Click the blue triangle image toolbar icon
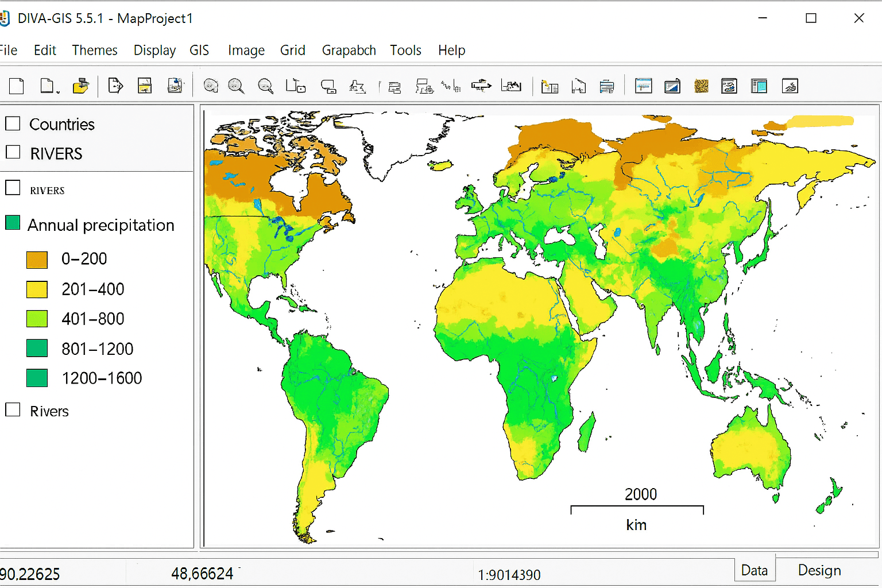This screenshot has width=882, height=588. click(672, 86)
